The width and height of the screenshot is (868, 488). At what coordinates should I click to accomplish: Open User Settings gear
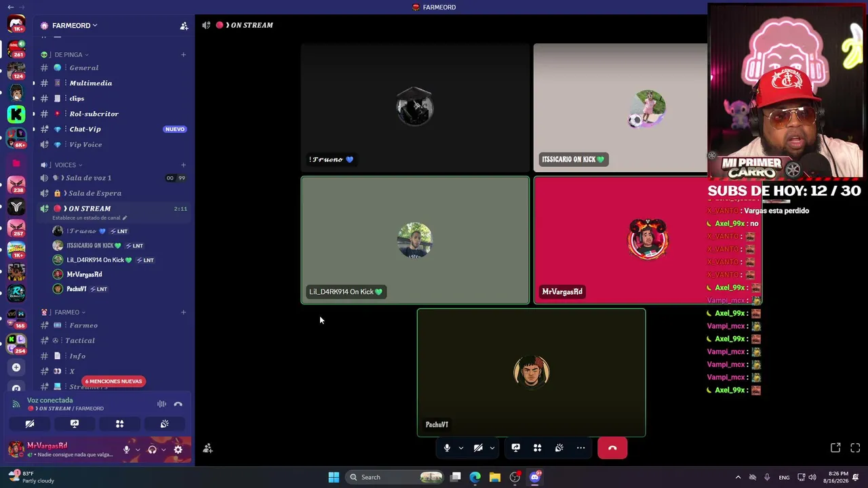coord(178,450)
